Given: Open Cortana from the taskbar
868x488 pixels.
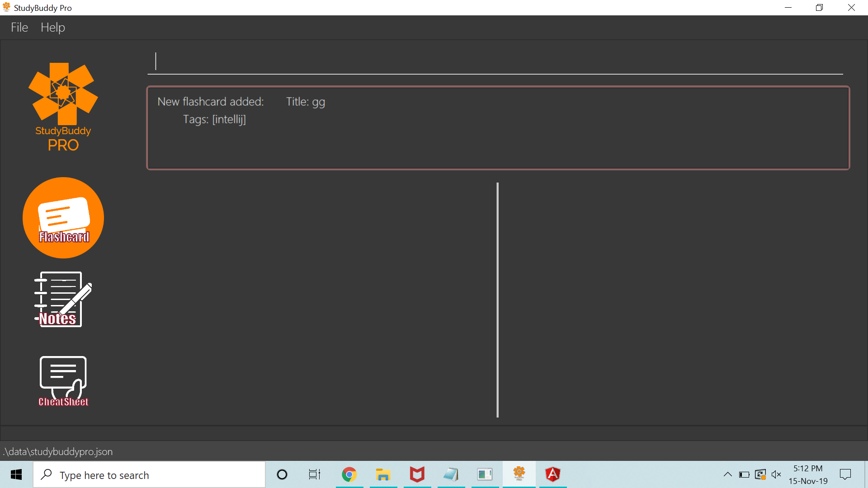Looking at the screenshot, I should click(282, 474).
